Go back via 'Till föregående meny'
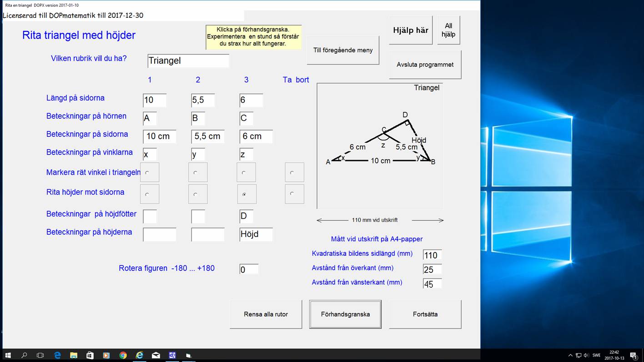This screenshot has width=644, height=362. (343, 50)
